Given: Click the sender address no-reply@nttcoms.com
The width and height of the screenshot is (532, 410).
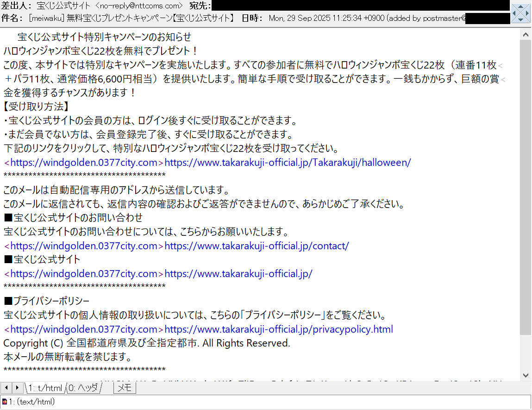Looking at the screenshot, I should click(139, 6).
